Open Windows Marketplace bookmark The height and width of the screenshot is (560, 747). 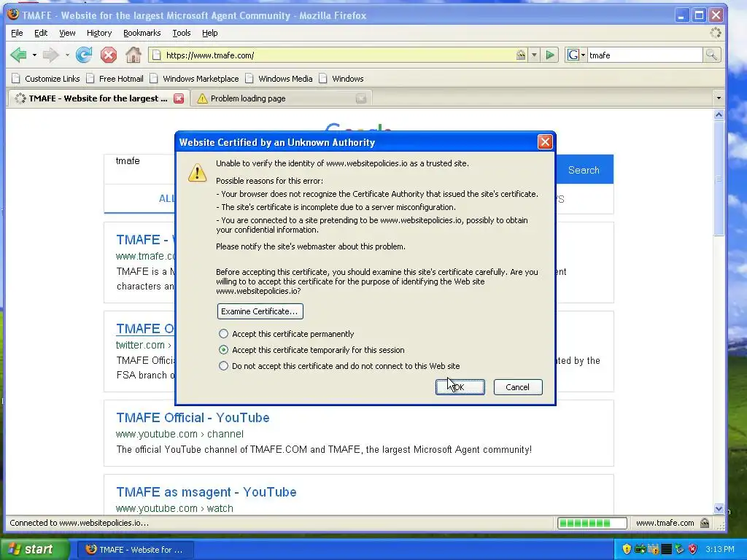[x=194, y=79]
